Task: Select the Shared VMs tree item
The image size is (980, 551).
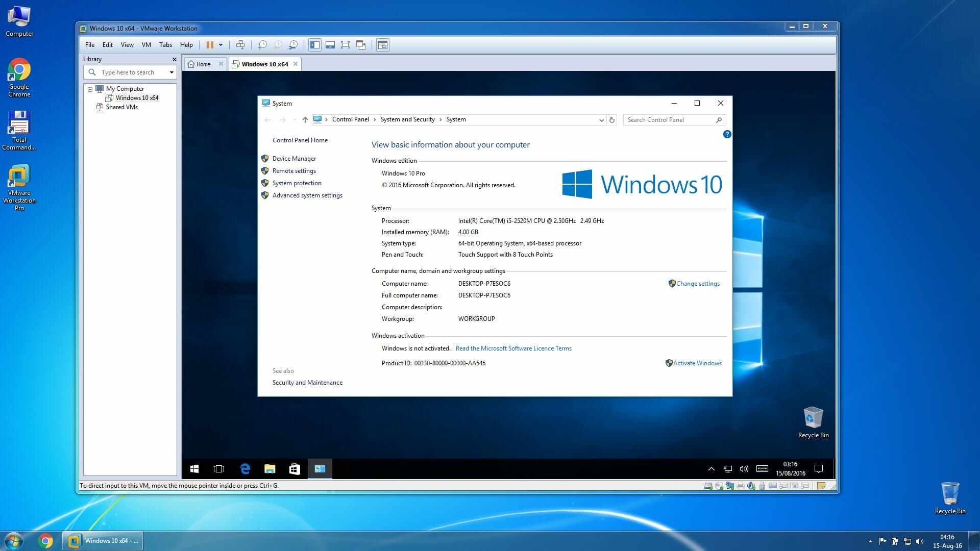Action: 122,106
